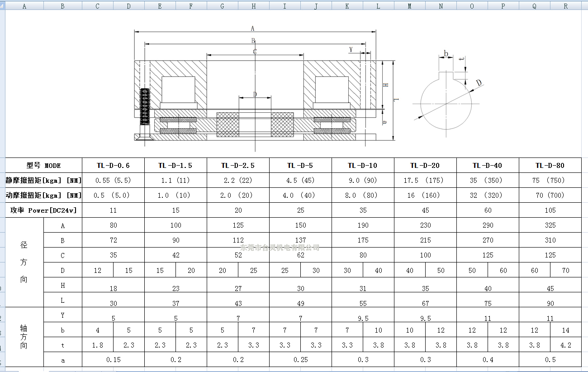
Task: Select column header H
Action: coord(253,5)
